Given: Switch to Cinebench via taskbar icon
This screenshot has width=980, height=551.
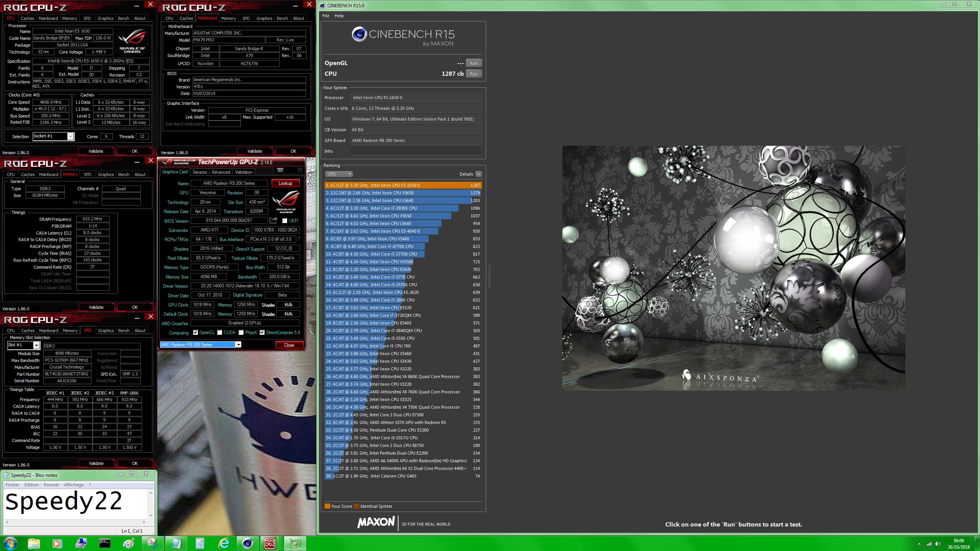Looking at the screenshot, I should tap(247, 543).
